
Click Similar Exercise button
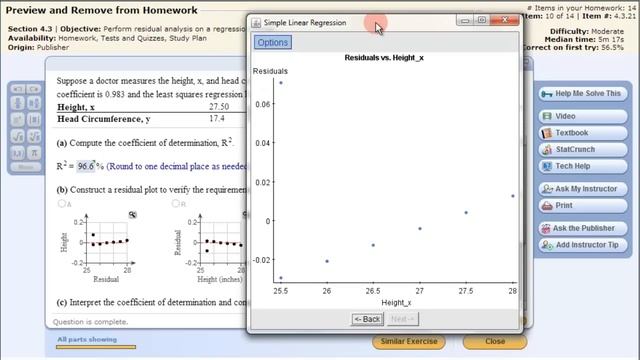pyautogui.click(x=409, y=341)
